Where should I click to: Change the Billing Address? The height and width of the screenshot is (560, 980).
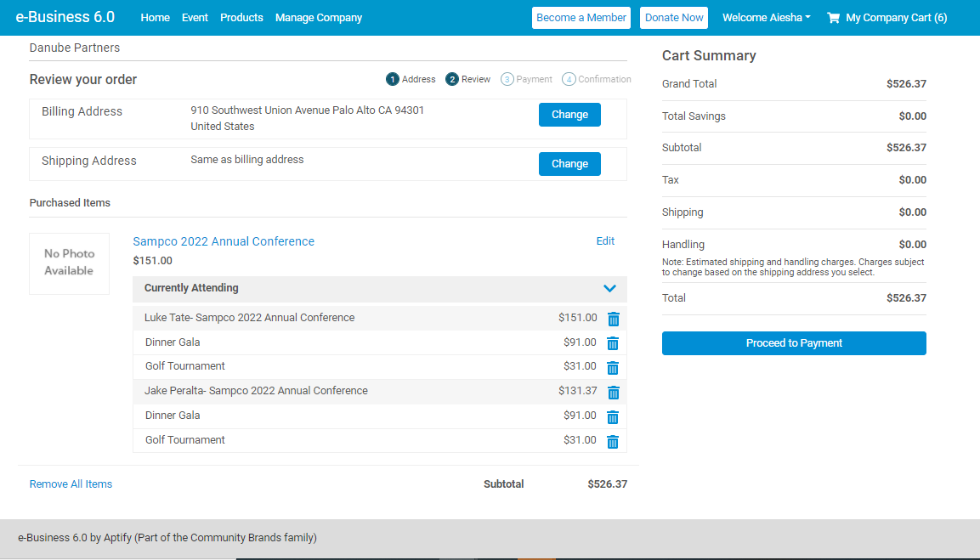[x=569, y=114]
